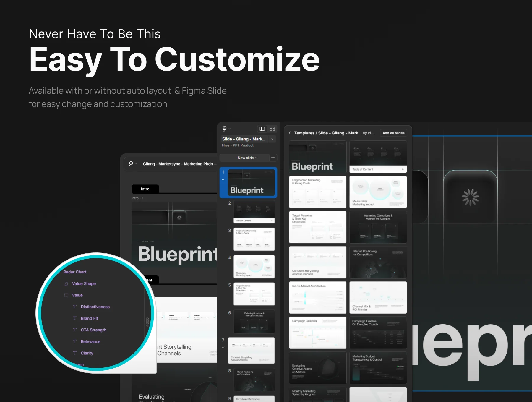Click the text icon beside Brand Fit
532x402 pixels.
(x=75, y=318)
